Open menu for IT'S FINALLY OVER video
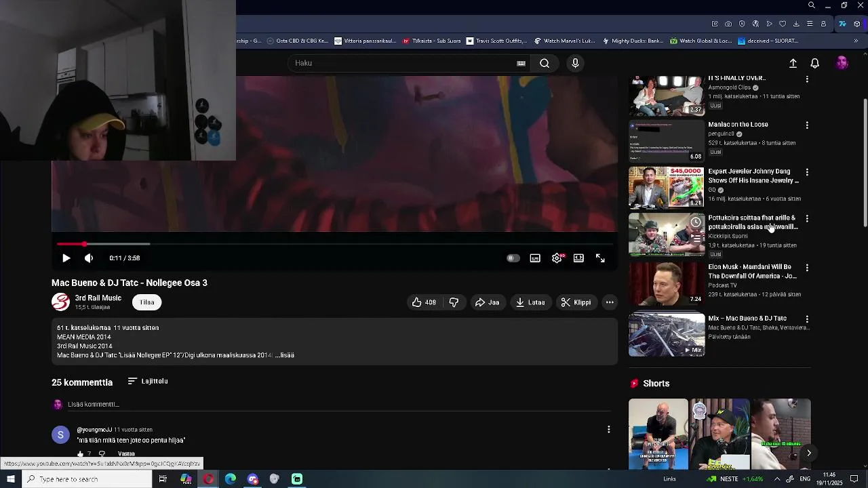 tap(807, 79)
